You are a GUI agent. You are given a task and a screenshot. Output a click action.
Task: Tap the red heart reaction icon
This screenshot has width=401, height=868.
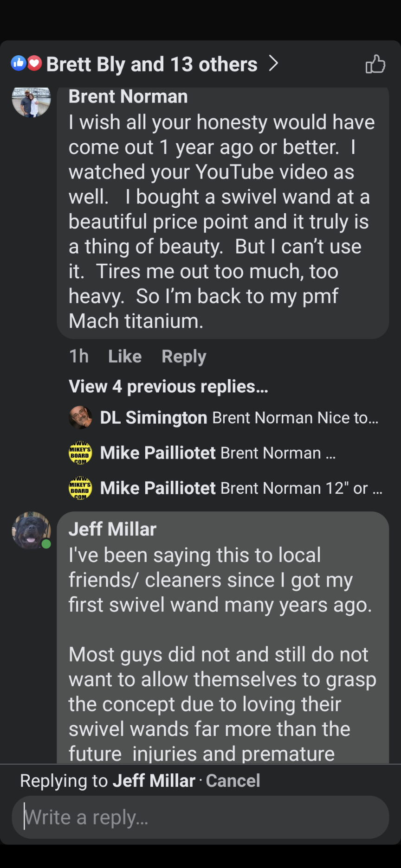(x=34, y=63)
